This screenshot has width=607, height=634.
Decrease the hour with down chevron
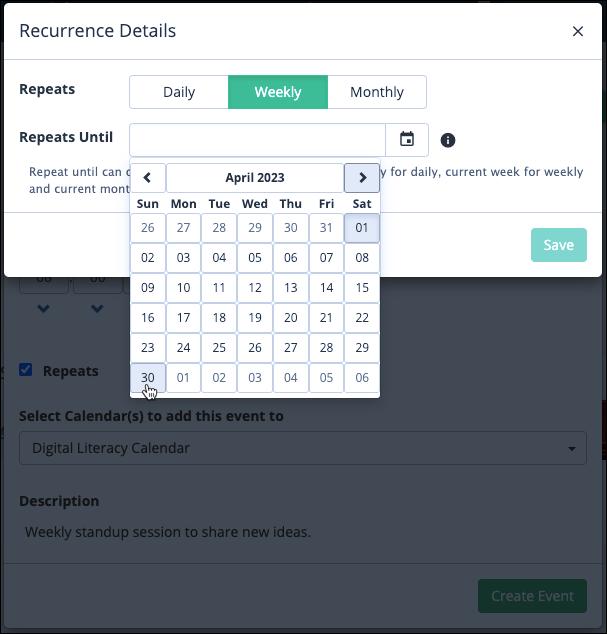43,309
